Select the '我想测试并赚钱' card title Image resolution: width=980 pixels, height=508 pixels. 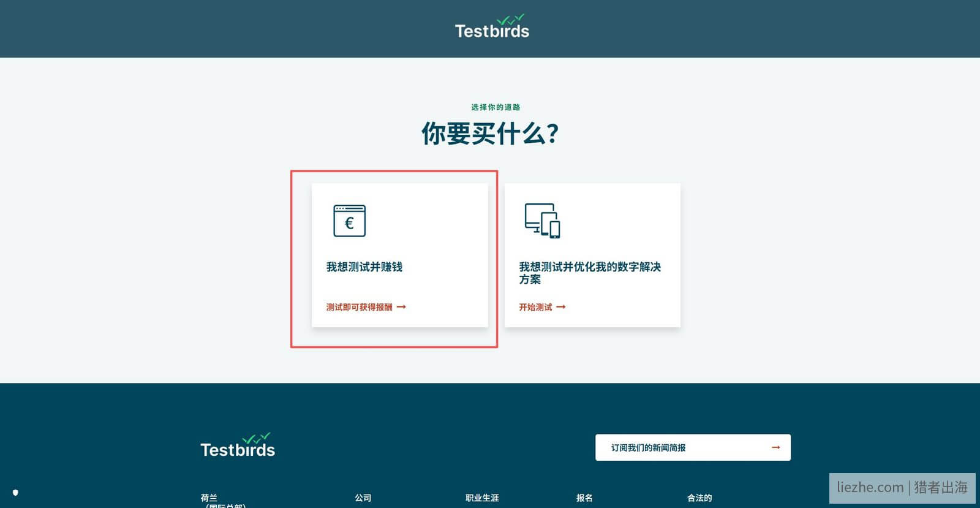[364, 267]
